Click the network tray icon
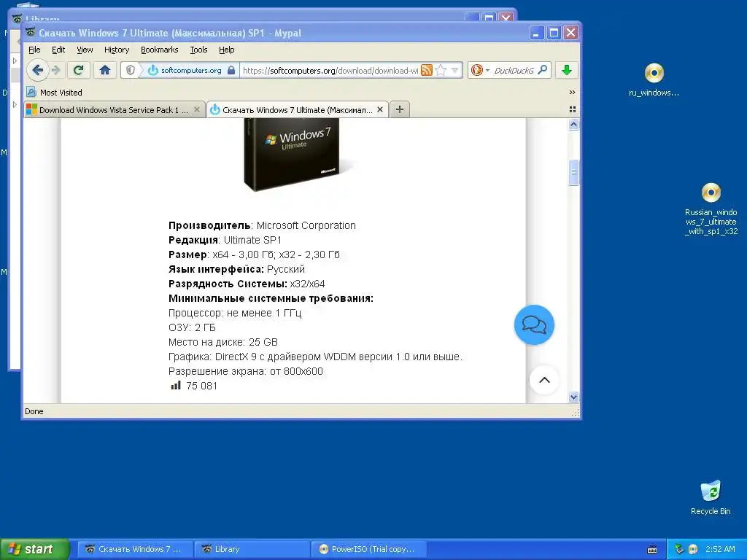 (679, 549)
